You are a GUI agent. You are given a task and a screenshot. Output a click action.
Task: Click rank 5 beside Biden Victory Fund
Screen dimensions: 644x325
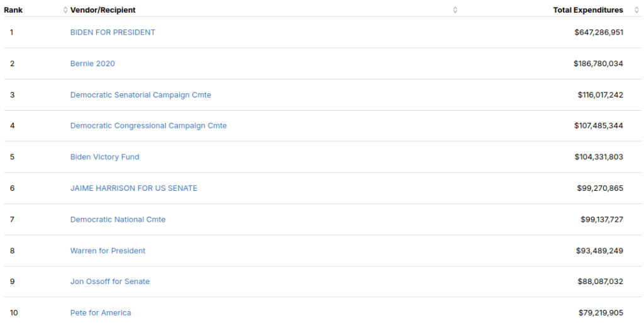(x=12, y=157)
